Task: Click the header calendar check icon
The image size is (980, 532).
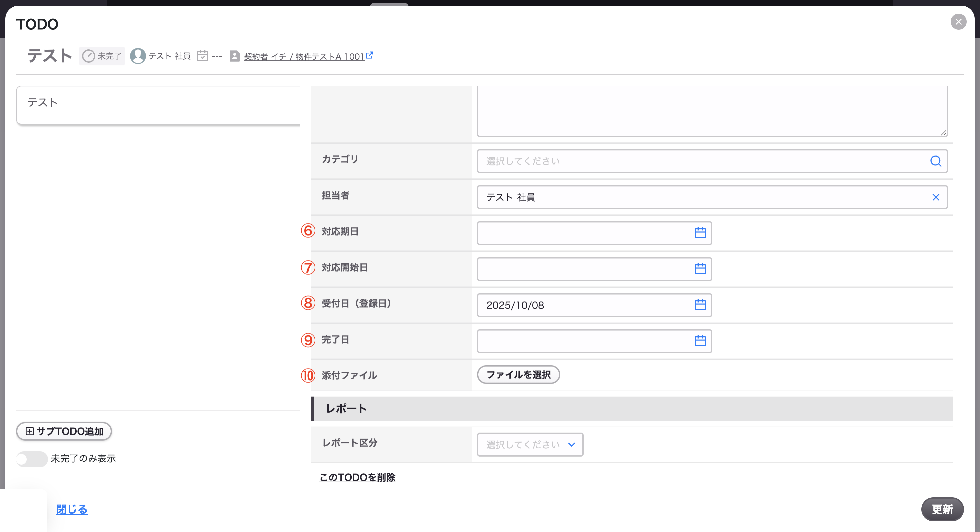Action: [202, 56]
